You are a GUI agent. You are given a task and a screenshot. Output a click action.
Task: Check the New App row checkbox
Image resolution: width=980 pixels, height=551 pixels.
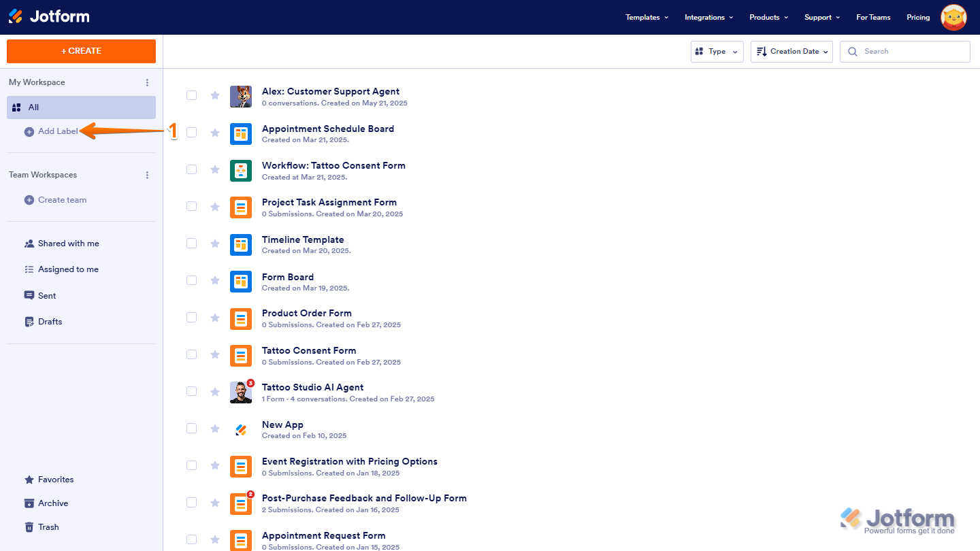click(x=192, y=429)
